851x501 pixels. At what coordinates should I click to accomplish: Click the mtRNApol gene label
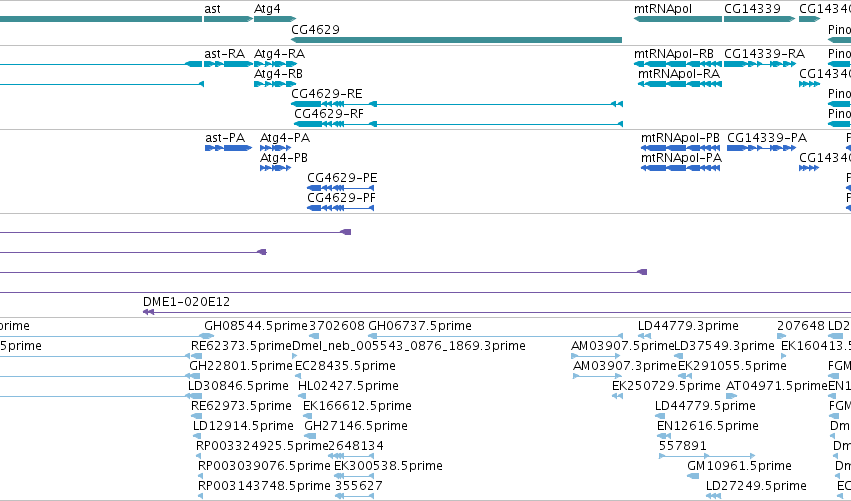click(663, 9)
